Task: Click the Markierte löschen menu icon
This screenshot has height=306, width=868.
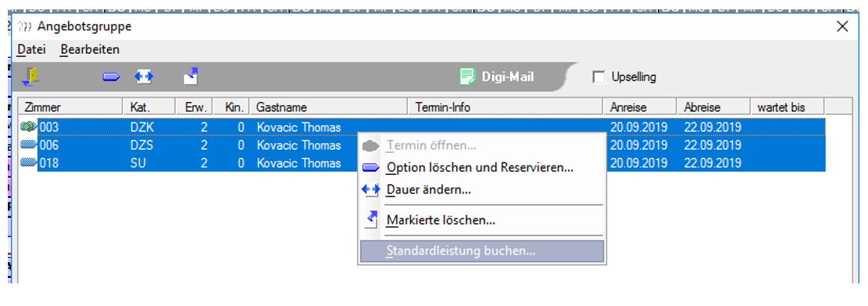Action: click(x=371, y=219)
